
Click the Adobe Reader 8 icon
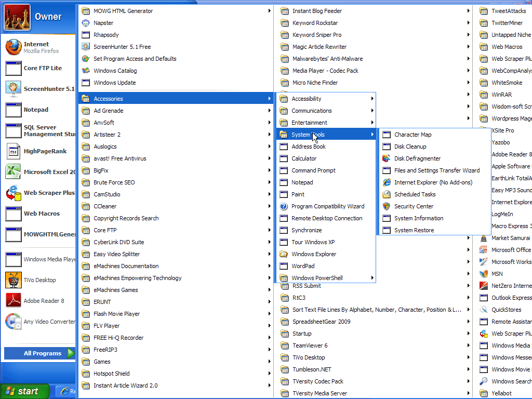(14, 301)
